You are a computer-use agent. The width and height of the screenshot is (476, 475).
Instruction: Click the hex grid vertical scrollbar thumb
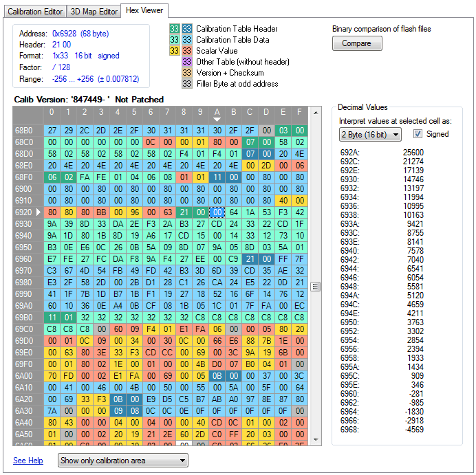[316, 287]
